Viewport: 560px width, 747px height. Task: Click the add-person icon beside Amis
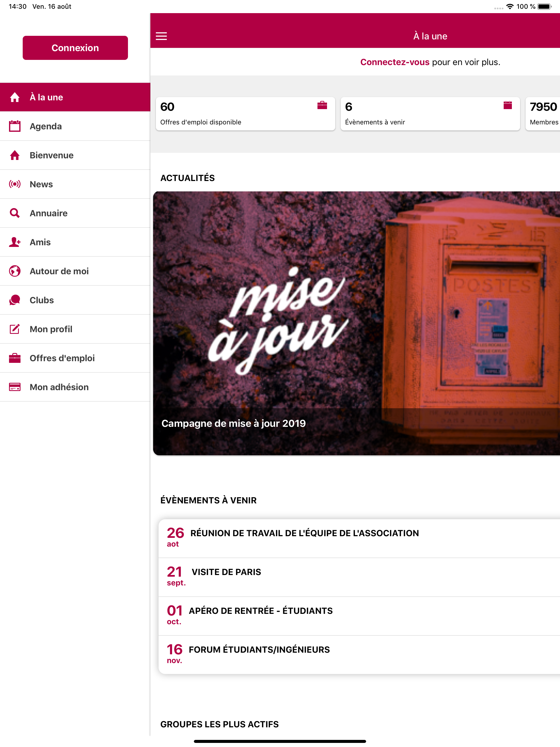(x=14, y=242)
